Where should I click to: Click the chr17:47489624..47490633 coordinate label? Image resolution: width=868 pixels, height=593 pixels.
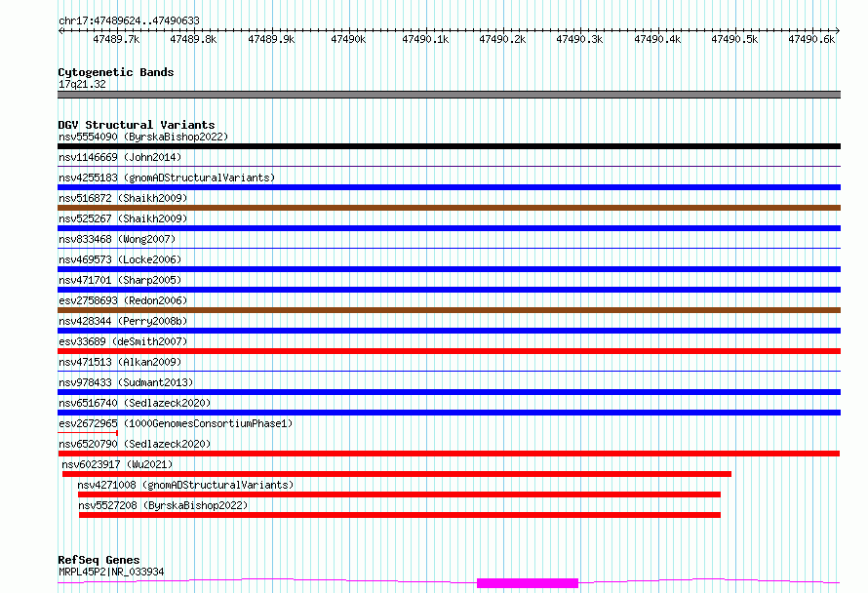coord(129,21)
